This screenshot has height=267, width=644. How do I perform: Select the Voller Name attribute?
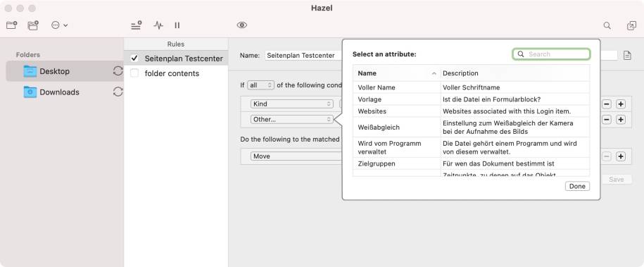click(471, 87)
